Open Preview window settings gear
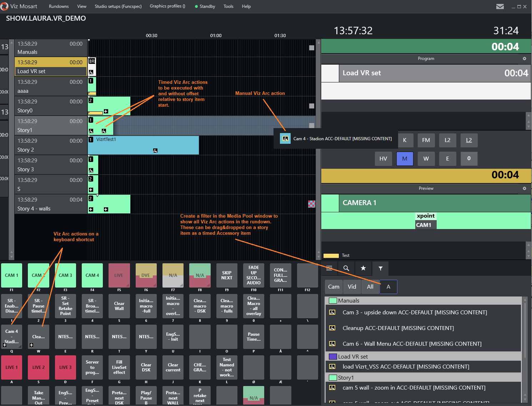This screenshot has width=532, height=406. click(524, 188)
